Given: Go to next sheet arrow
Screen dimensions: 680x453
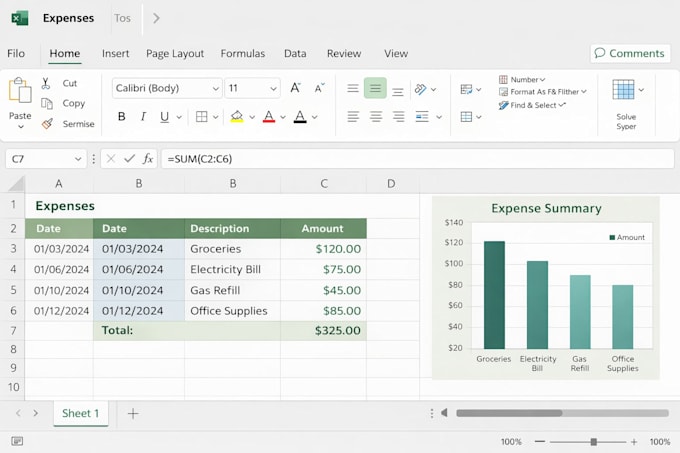Looking at the screenshot, I should [x=36, y=413].
